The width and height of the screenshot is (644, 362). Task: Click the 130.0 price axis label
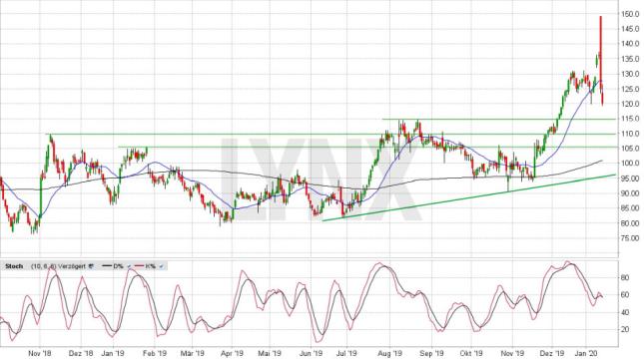click(629, 74)
